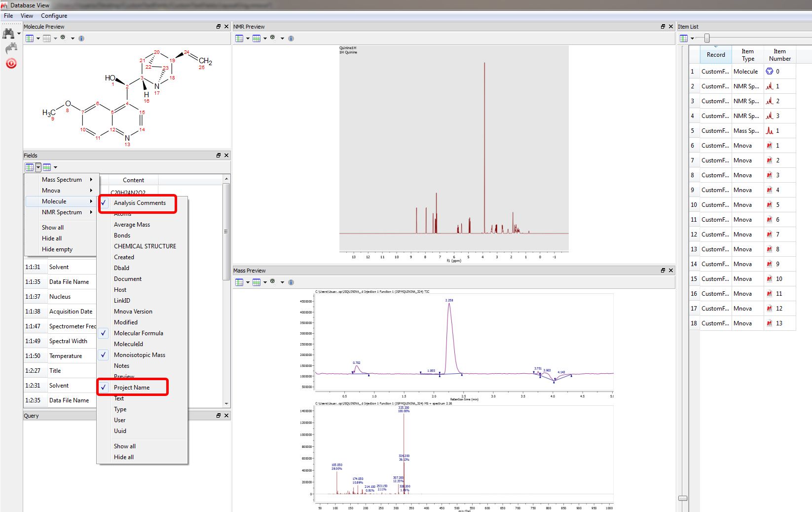This screenshot has height=512, width=812.
Task: Open NMR Preview first table dropdown arrow
Action: coord(248,39)
